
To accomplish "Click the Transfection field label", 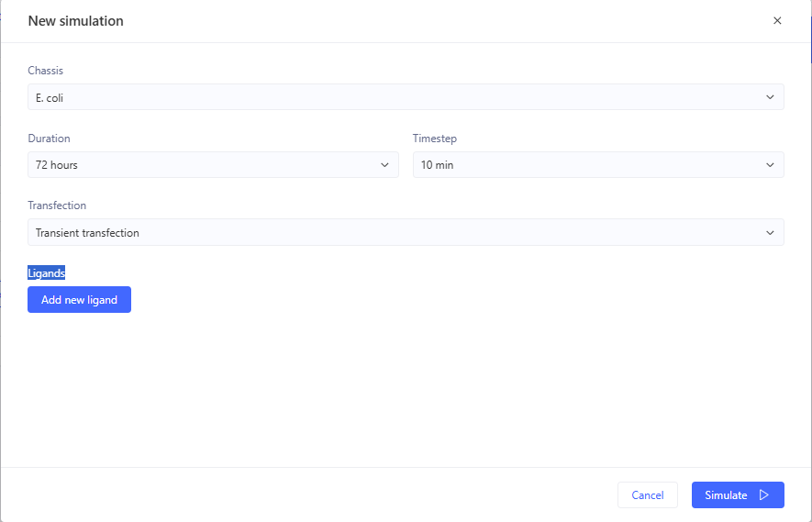I will click(57, 205).
